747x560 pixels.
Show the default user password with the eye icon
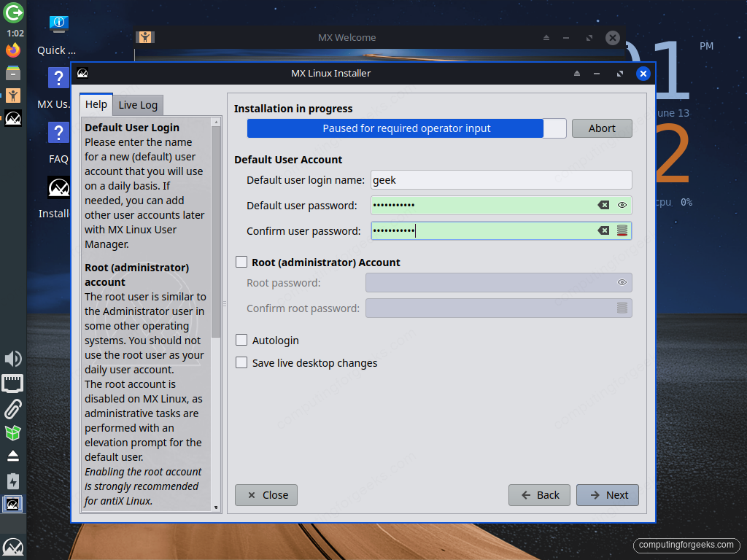coord(622,205)
